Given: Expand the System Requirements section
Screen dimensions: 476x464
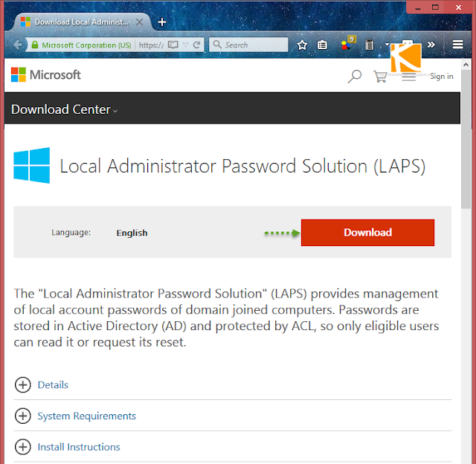Looking at the screenshot, I should (x=23, y=416).
